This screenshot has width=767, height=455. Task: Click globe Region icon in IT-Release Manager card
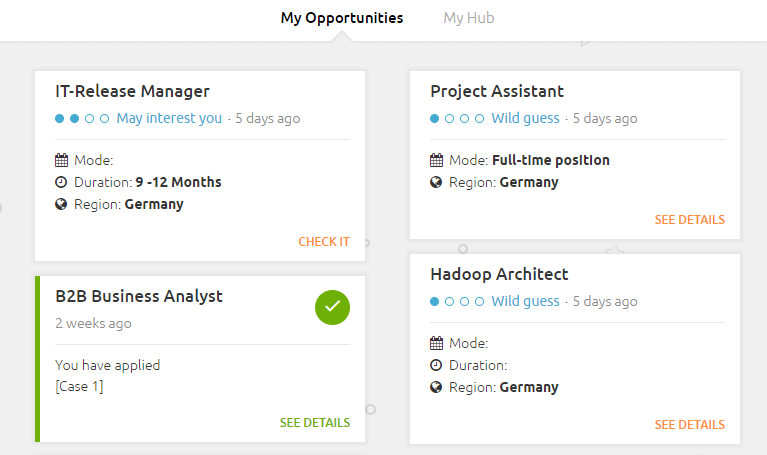coord(61,204)
